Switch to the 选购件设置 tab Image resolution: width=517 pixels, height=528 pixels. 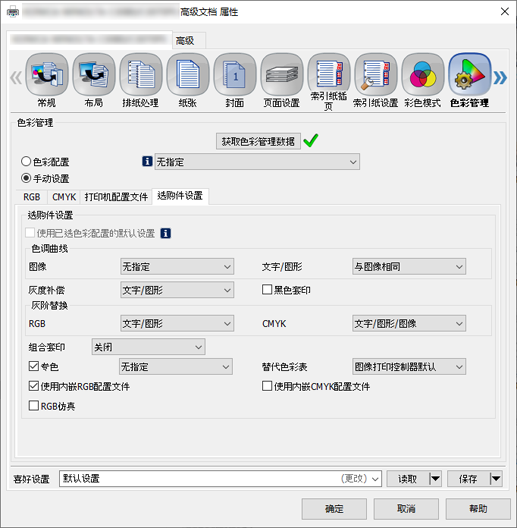[x=180, y=196]
